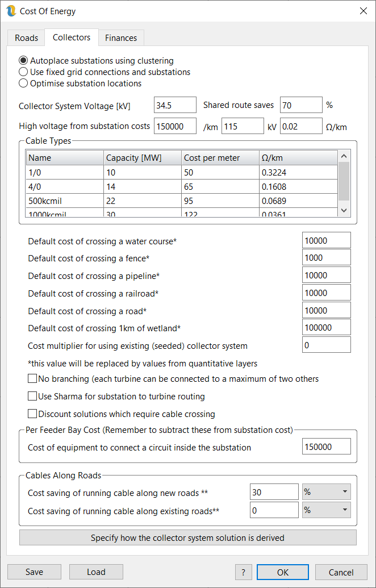Open the Finances tab
The image size is (376, 588).
[x=121, y=37]
